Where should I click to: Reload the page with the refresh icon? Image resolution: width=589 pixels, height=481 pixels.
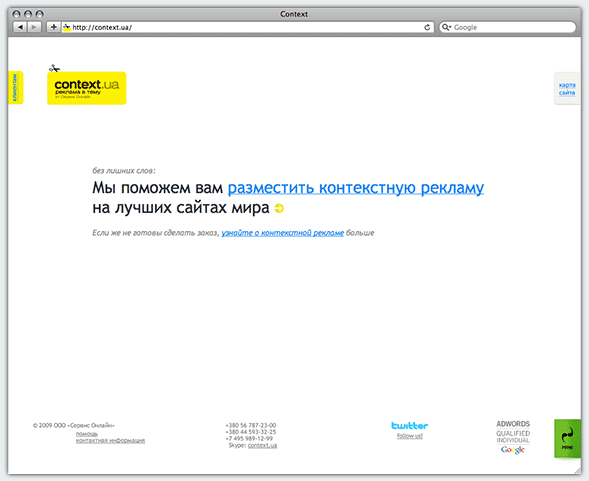coord(427,27)
